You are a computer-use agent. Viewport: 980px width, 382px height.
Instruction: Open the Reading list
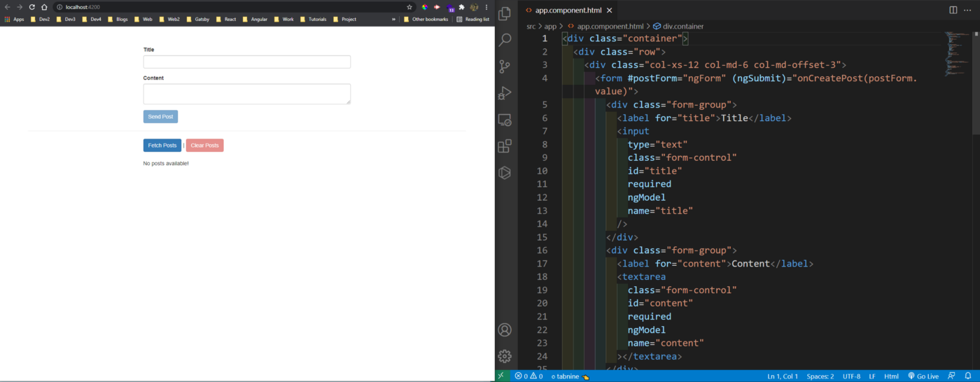pos(472,19)
